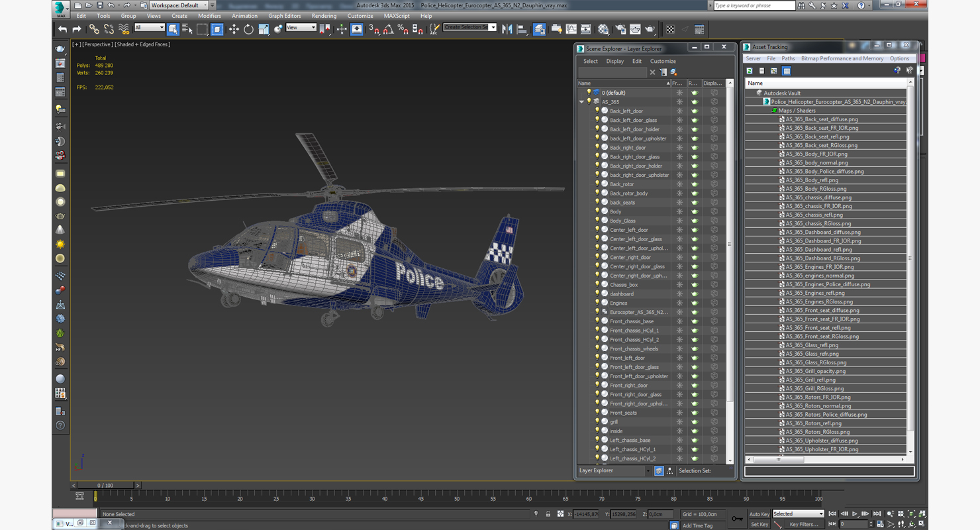Click the Undo arrow in main toolbar
980x530 pixels.
(62, 29)
